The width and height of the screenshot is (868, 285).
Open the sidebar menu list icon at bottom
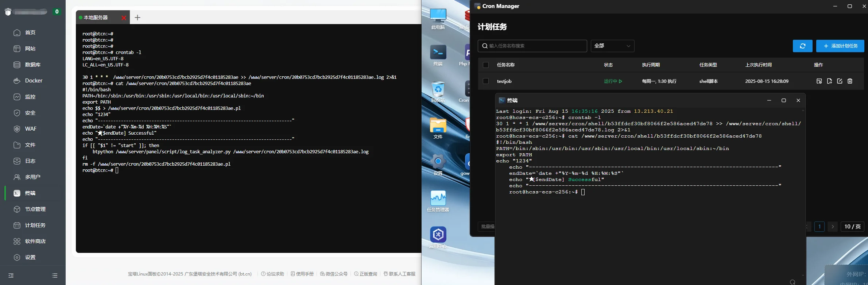[x=55, y=276]
